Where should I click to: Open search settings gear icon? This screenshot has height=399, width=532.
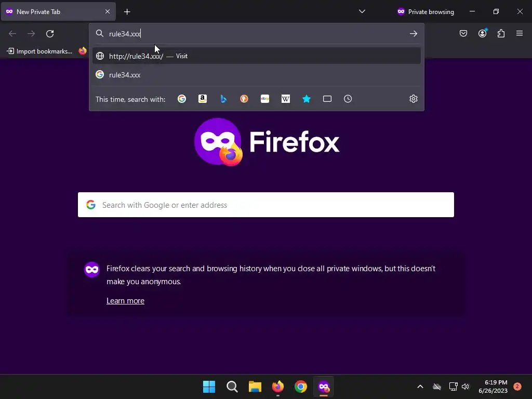coord(413,99)
